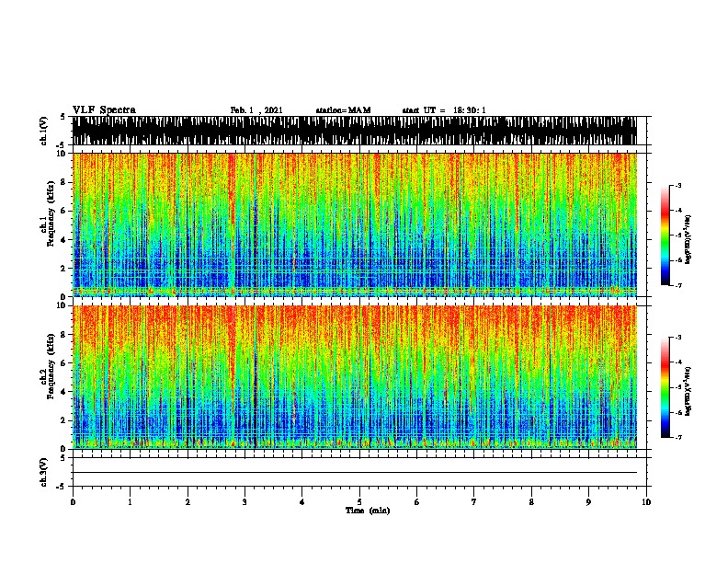Viewport: 728px width, 563px height.
Task: Select the "start UT = 18:30:1" text
Action: (444, 110)
